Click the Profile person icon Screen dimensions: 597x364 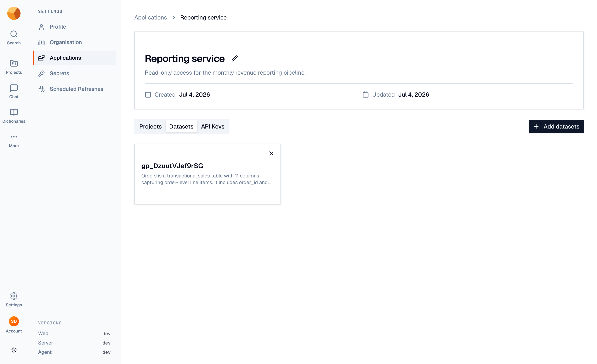point(41,27)
